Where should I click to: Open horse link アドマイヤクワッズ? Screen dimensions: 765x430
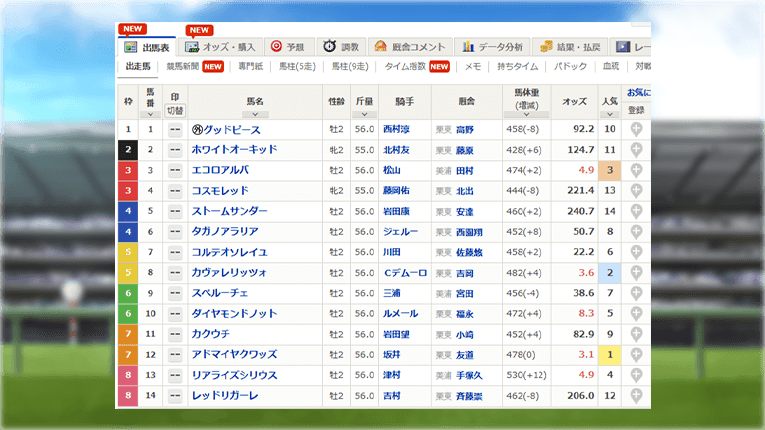[x=234, y=354]
